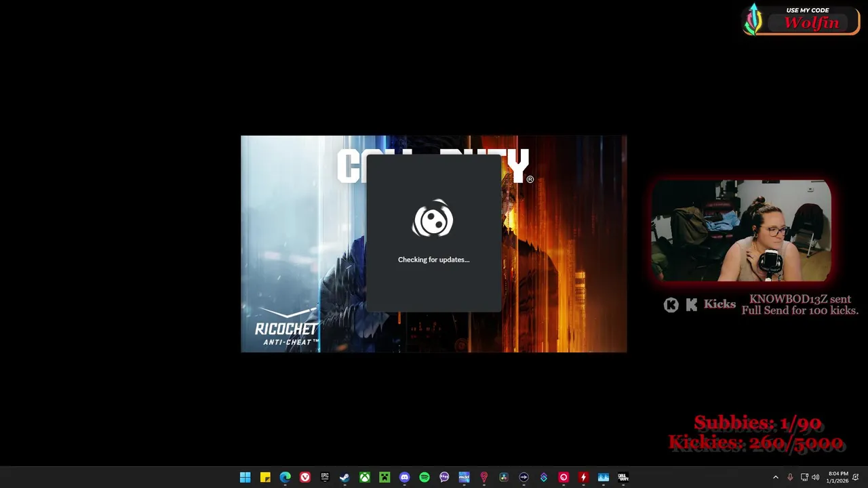Viewport: 868px width, 488px height.
Task: Open the clock showing 8:04 PM
Action: [838, 477]
